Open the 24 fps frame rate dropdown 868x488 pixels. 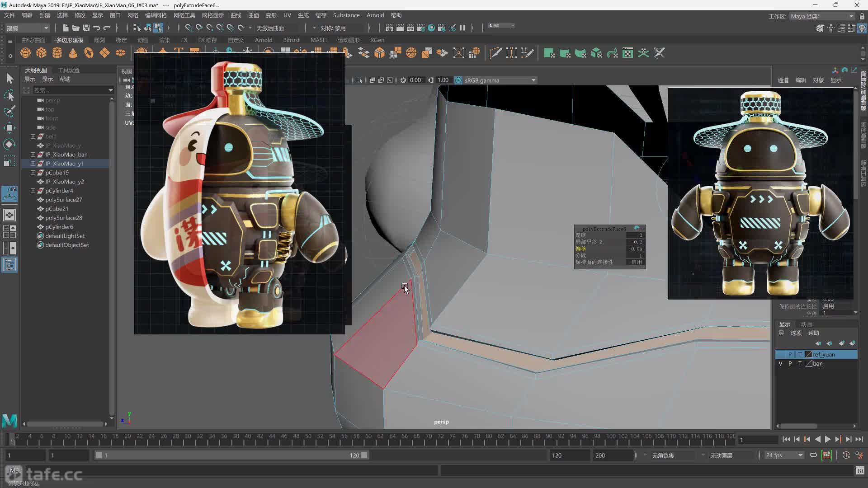coord(784,455)
